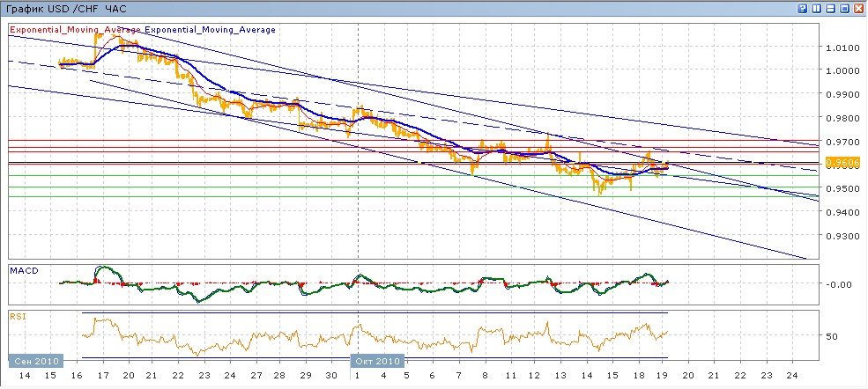Viewport: 868px width, 389px height.
Task: Click date 24 on the time axis
Action: coord(790,376)
